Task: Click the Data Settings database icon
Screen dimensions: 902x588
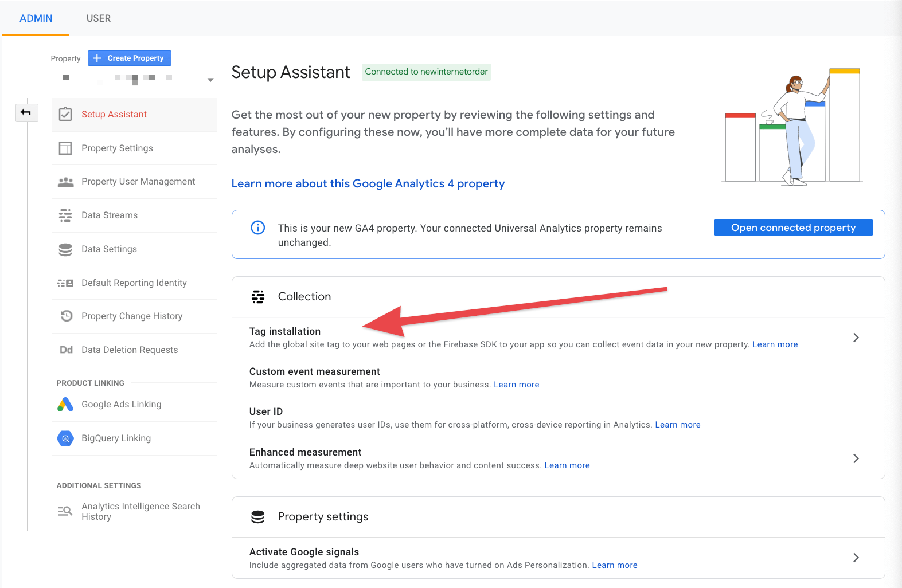Action: (x=65, y=249)
